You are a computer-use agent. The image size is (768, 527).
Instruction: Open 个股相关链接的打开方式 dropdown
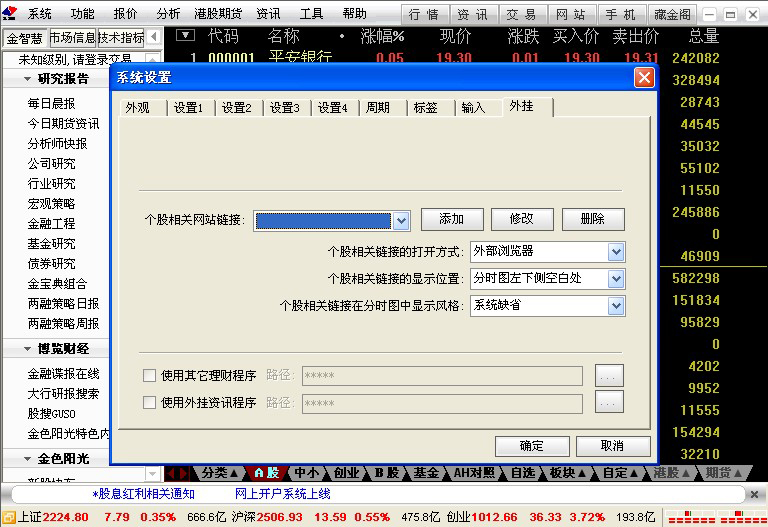pyautogui.click(x=616, y=252)
